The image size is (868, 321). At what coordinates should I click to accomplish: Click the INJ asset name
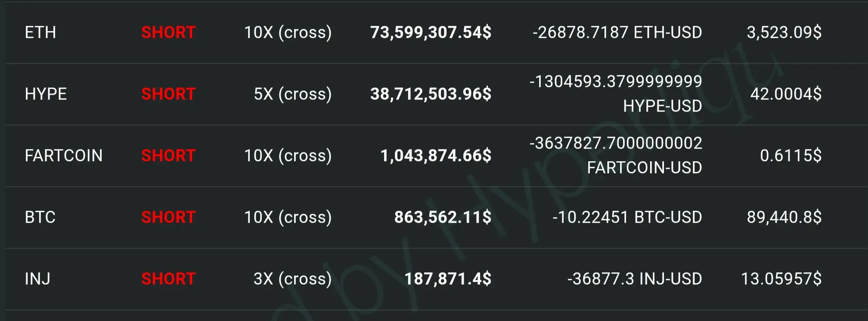37,279
